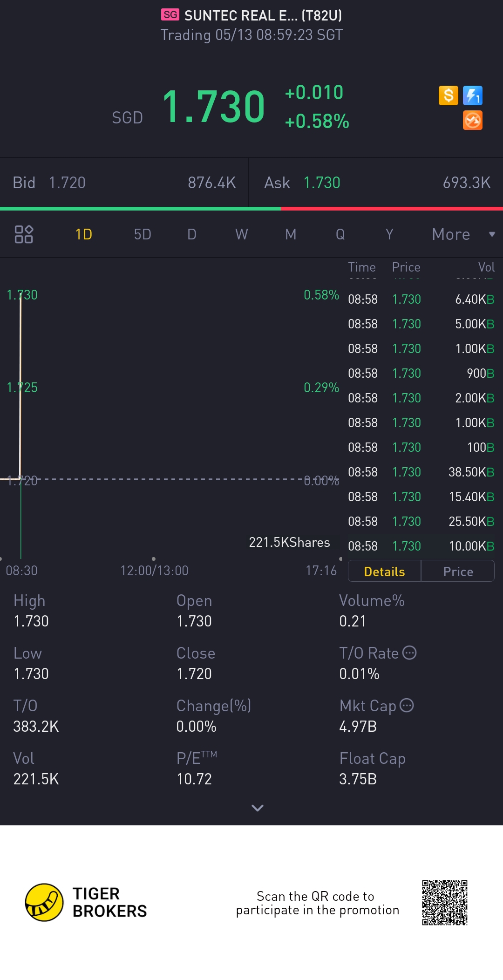This screenshot has height=980, width=503.
Task: Select the 1D chart tab
Action: click(84, 234)
